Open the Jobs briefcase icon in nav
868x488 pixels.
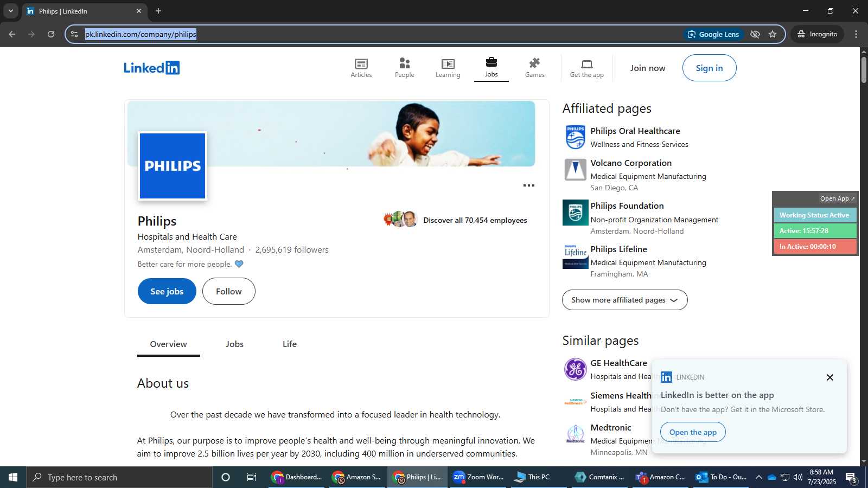491,62
